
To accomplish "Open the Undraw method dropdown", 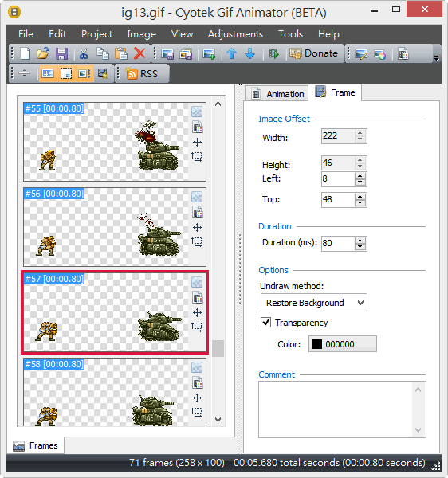I will click(314, 303).
